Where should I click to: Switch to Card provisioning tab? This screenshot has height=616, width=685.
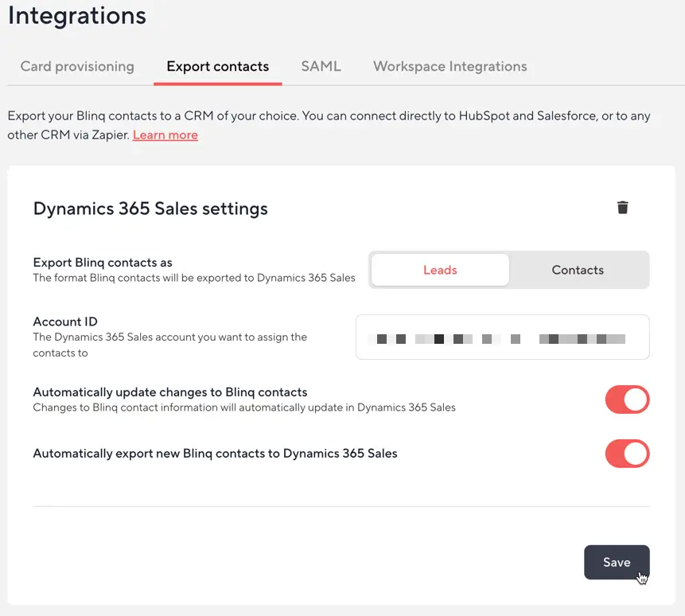(x=77, y=66)
